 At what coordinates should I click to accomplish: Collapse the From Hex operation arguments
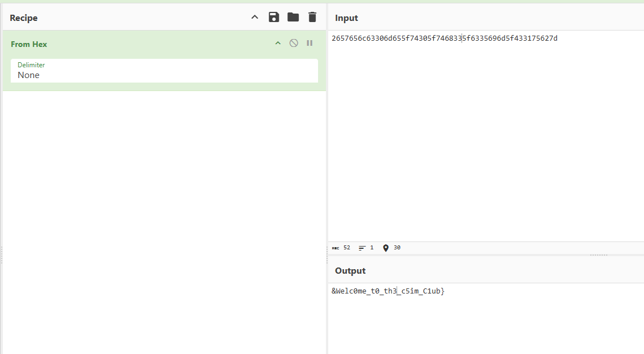(x=278, y=44)
